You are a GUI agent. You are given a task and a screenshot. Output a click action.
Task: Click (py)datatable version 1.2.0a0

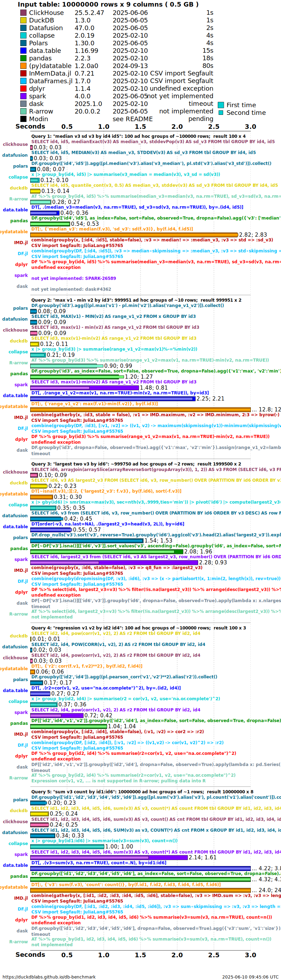click(86, 66)
